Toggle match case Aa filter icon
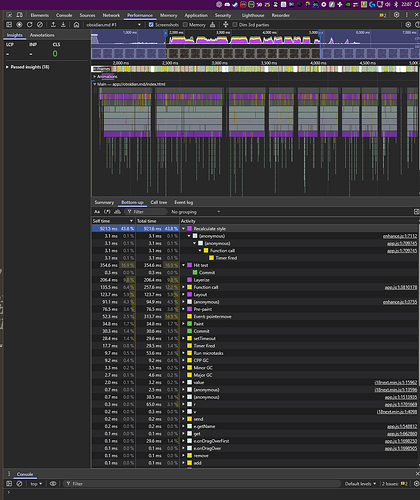This screenshot has height=500, width=420. (97, 212)
